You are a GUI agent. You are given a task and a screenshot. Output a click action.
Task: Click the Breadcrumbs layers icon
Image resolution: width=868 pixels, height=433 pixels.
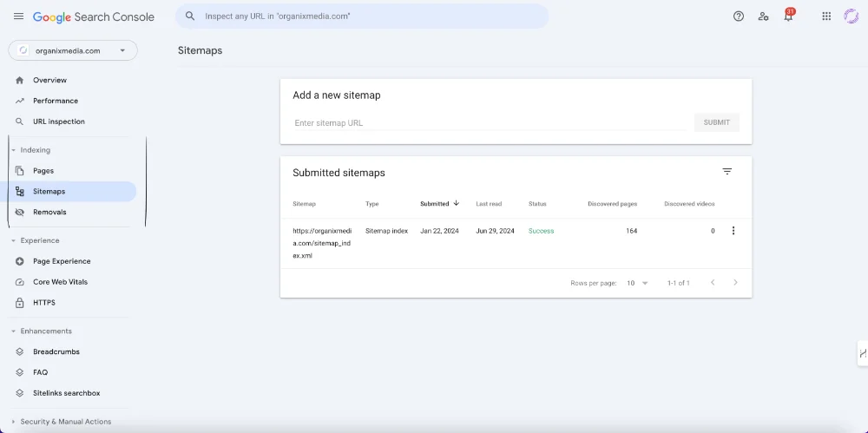20,351
